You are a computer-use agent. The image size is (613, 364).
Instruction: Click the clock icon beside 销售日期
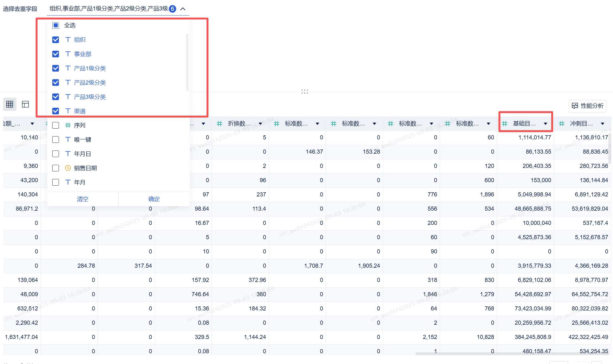[x=68, y=168]
